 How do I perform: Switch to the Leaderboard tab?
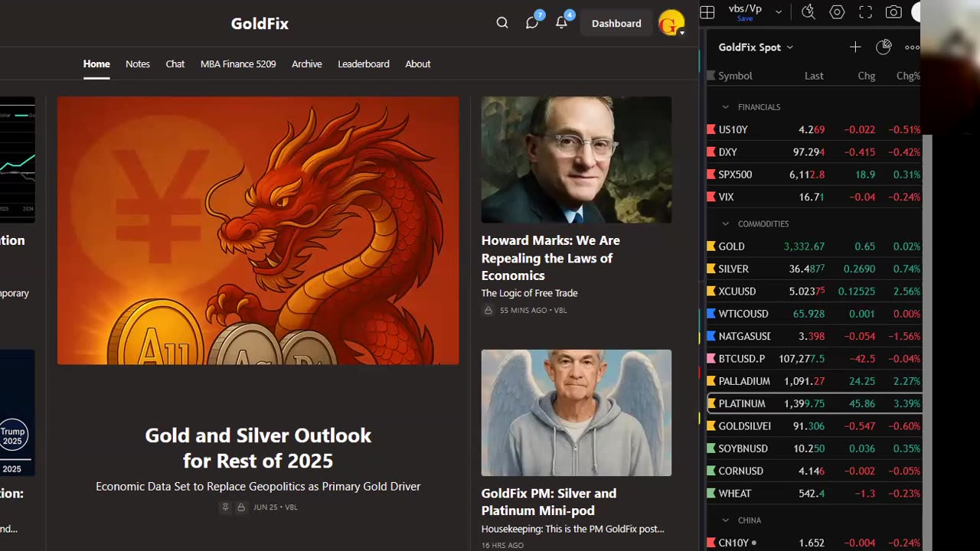(364, 64)
